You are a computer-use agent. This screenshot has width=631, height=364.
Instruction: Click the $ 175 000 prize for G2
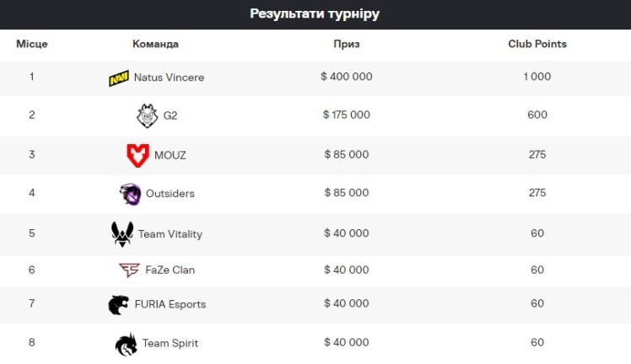point(347,115)
